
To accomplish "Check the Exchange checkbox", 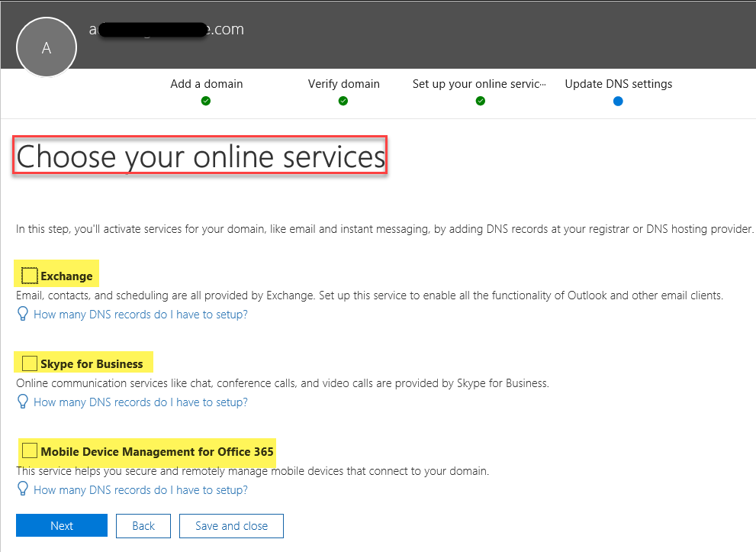I will click(30, 276).
